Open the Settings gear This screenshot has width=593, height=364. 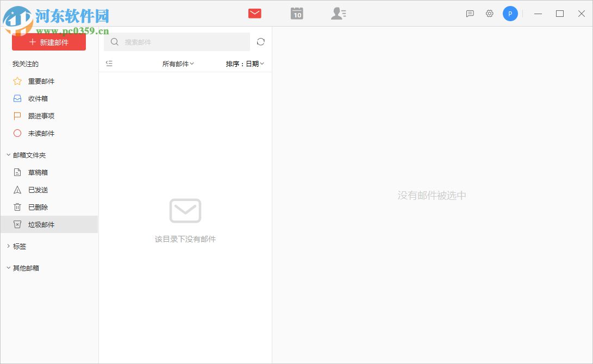[x=489, y=13]
